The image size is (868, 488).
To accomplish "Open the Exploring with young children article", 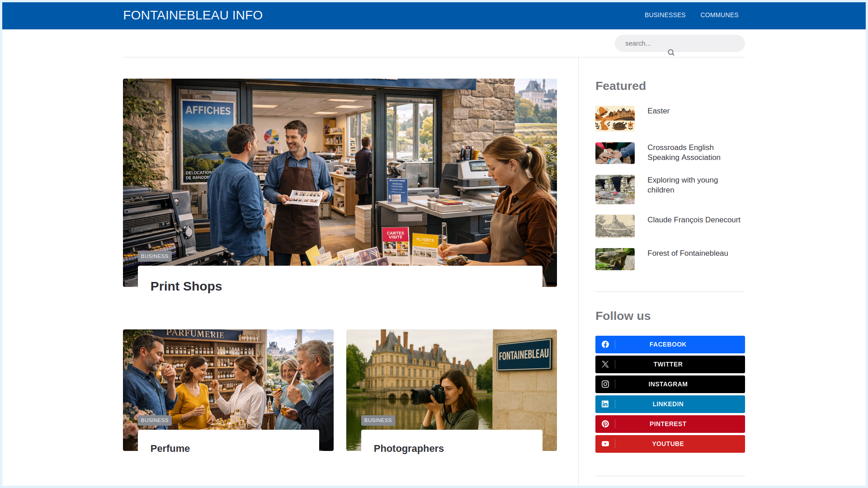I will 682,185.
